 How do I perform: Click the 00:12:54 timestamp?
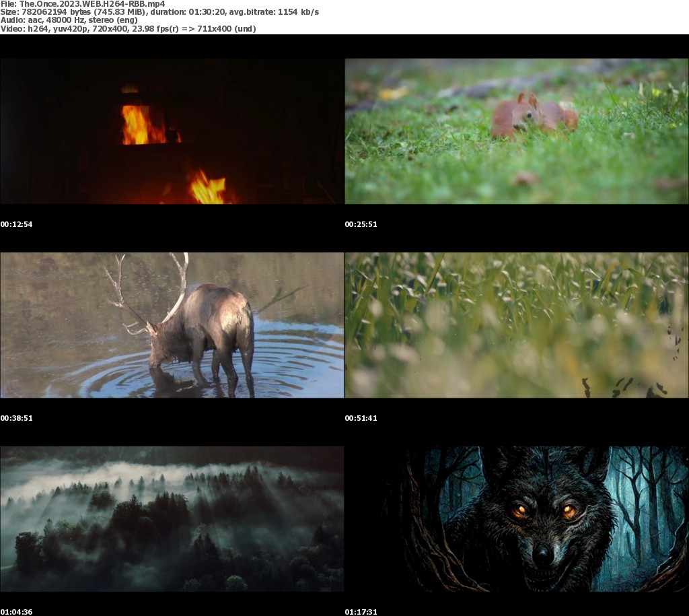(17, 224)
